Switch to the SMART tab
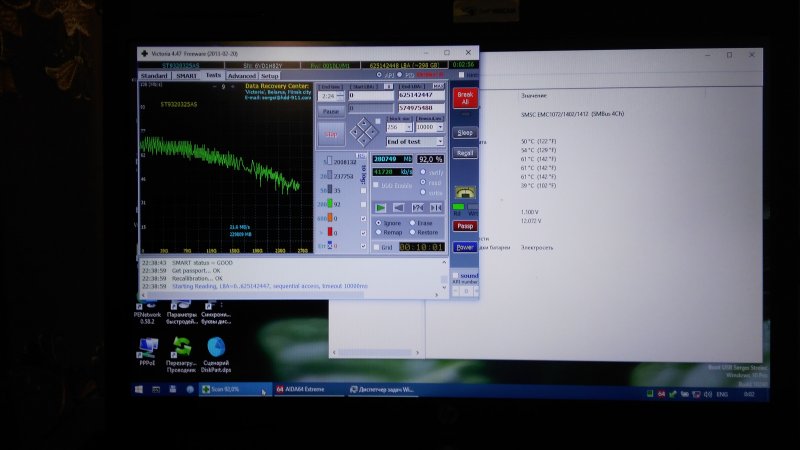 pyautogui.click(x=186, y=75)
